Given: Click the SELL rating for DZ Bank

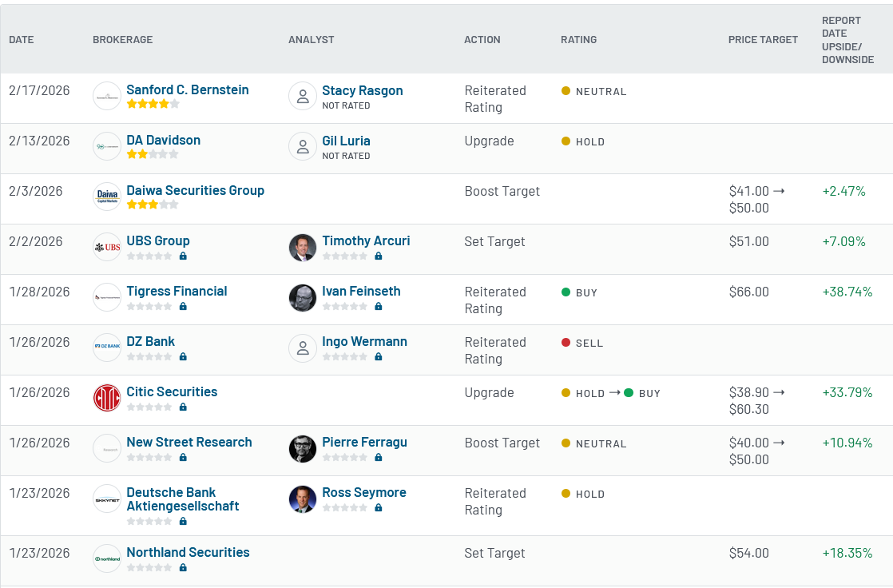Looking at the screenshot, I should tap(582, 343).
